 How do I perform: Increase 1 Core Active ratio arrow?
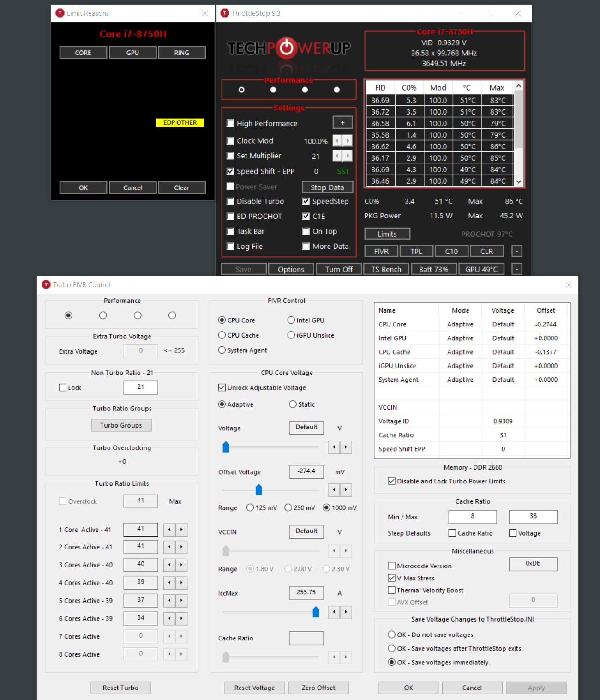click(x=181, y=530)
